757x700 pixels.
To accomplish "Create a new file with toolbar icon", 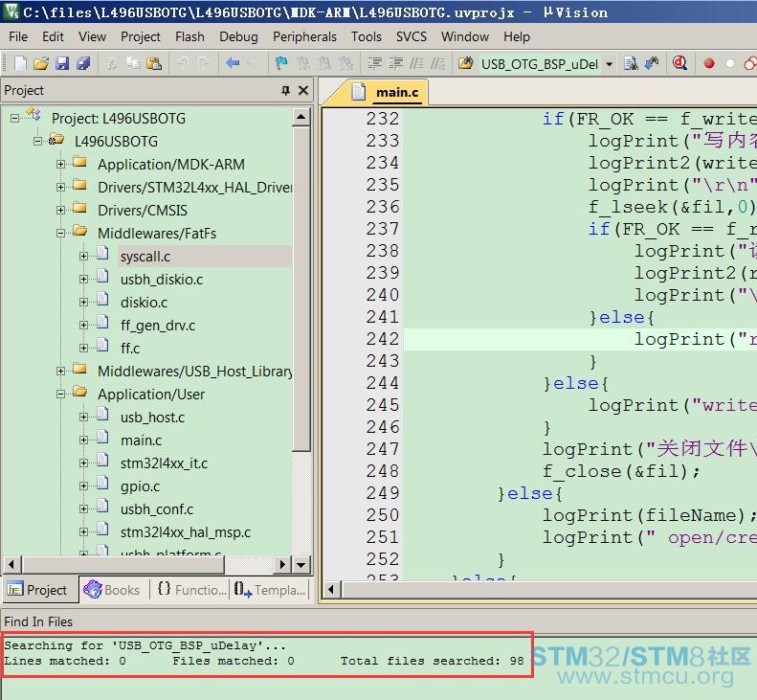I will 21,63.
